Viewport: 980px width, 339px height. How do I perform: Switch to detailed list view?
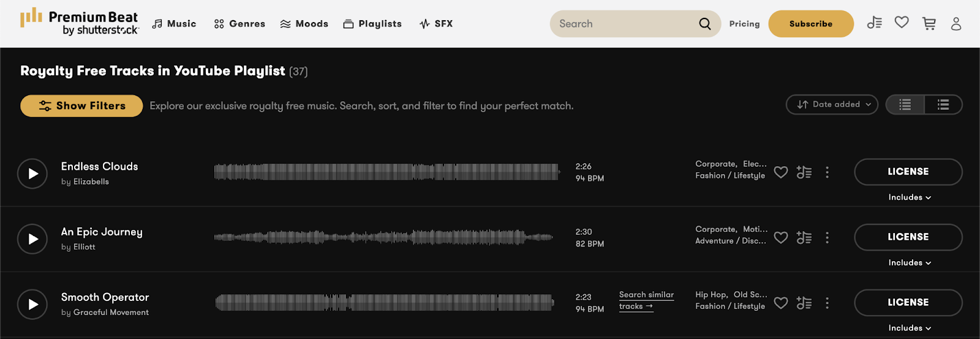(943, 105)
